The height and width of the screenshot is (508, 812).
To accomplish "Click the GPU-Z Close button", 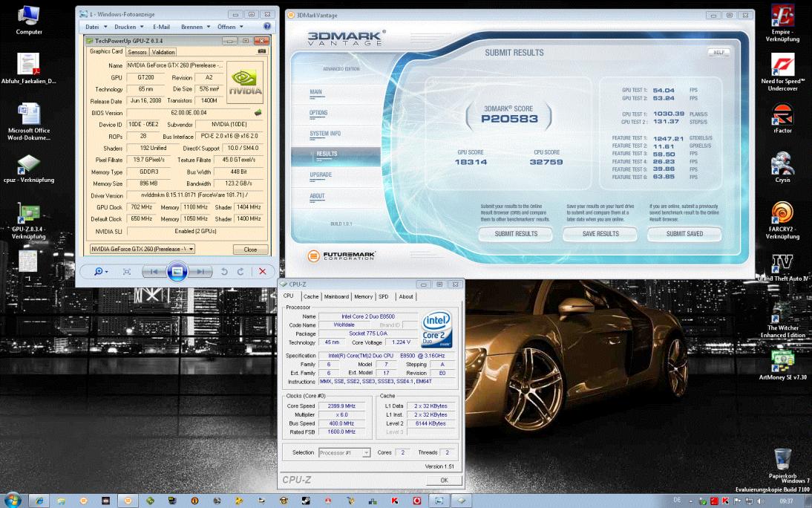I will pyautogui.click(x=250, y=250).
